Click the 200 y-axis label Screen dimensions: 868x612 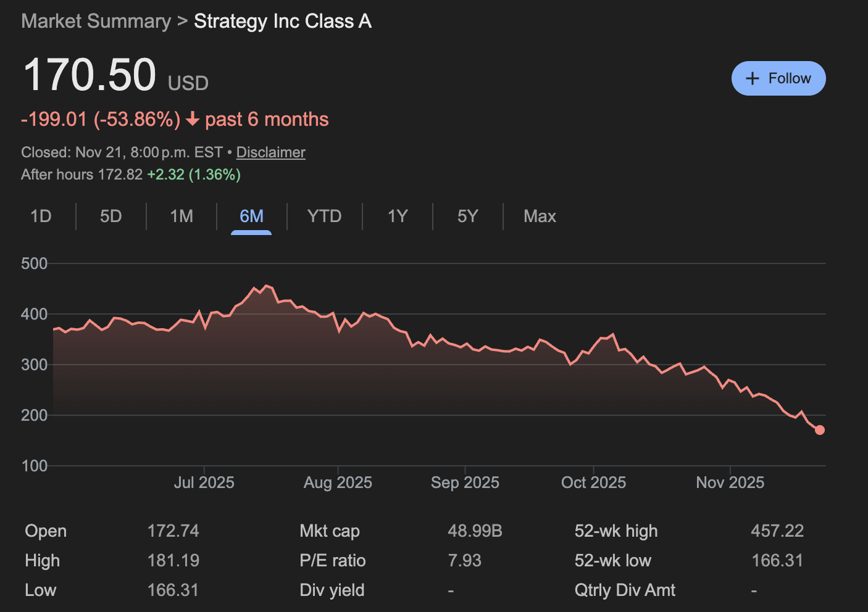(x=35, y=416)
